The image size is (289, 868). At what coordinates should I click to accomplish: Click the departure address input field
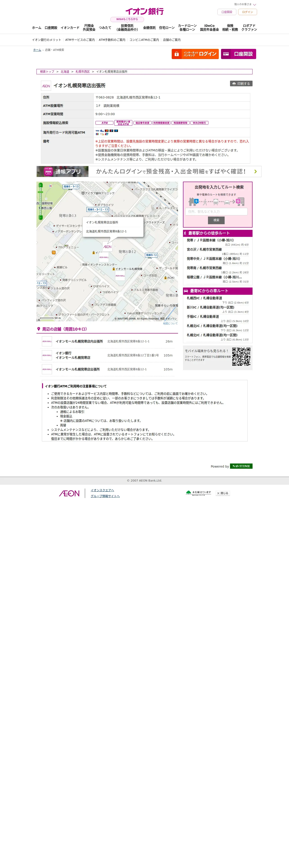tap(216, 212)
